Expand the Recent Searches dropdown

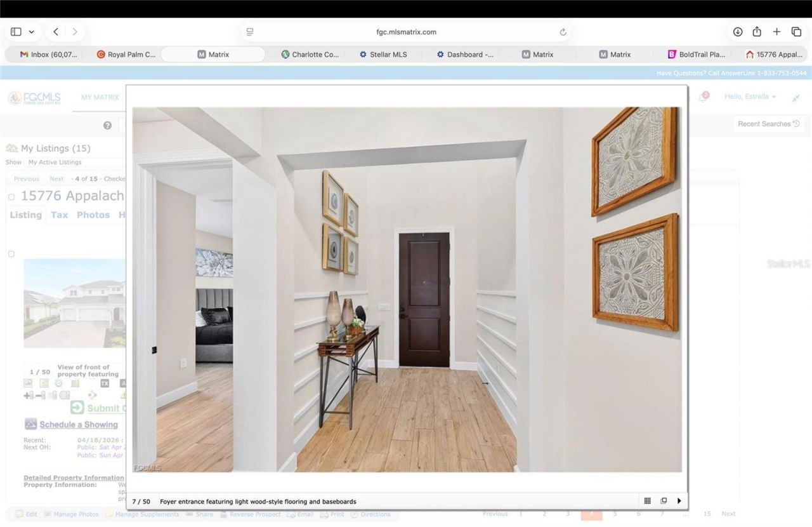tap(768, 123)
